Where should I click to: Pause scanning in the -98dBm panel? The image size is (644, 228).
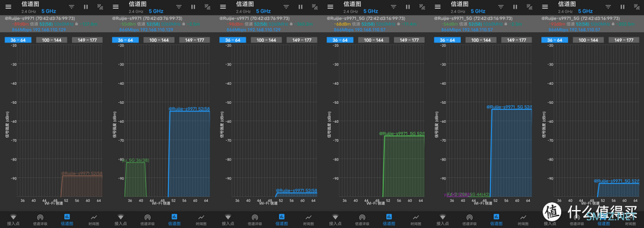tap(301, 7)
